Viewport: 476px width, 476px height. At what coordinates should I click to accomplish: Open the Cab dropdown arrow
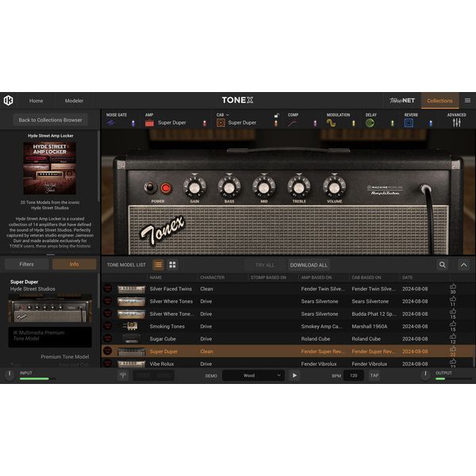(228, 115)
